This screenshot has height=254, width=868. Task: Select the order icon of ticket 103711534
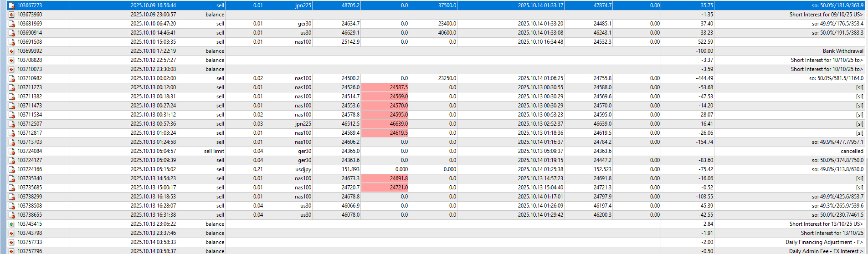click(11, 115)
